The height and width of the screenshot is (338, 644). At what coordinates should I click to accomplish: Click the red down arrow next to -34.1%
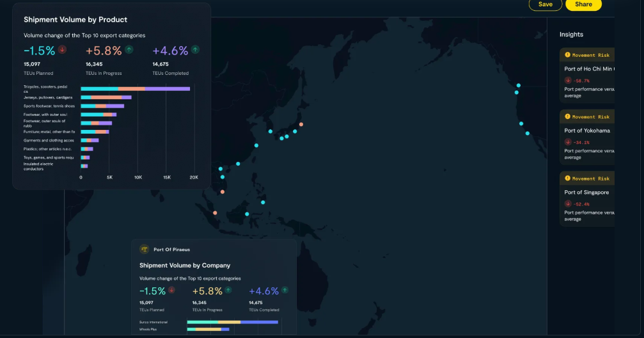click(568, 142)
